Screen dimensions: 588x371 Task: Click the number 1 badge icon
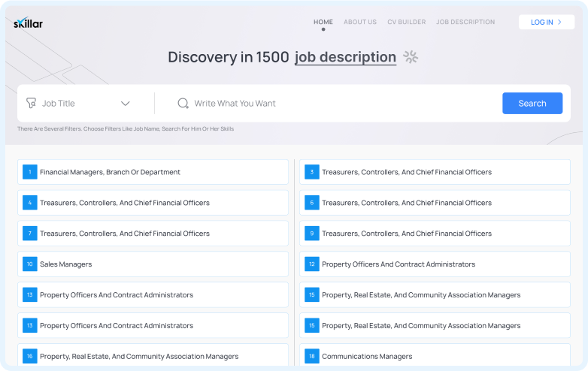(x=30, y=172)
